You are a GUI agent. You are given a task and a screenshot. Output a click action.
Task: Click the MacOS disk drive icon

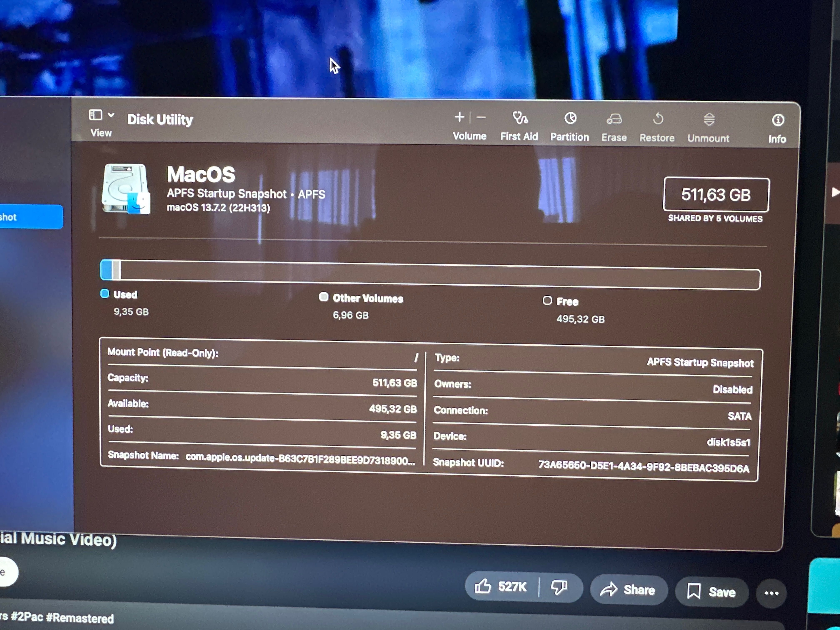point(126,189)
